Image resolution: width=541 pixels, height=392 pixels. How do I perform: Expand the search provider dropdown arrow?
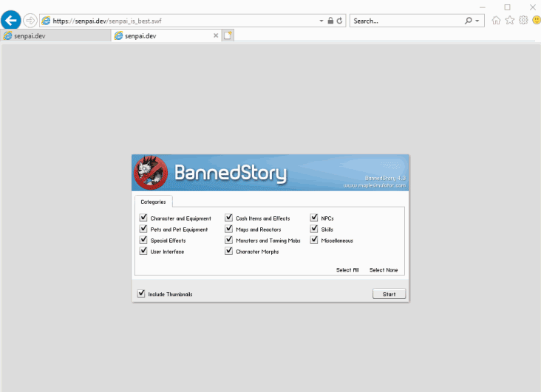[477, 21]
